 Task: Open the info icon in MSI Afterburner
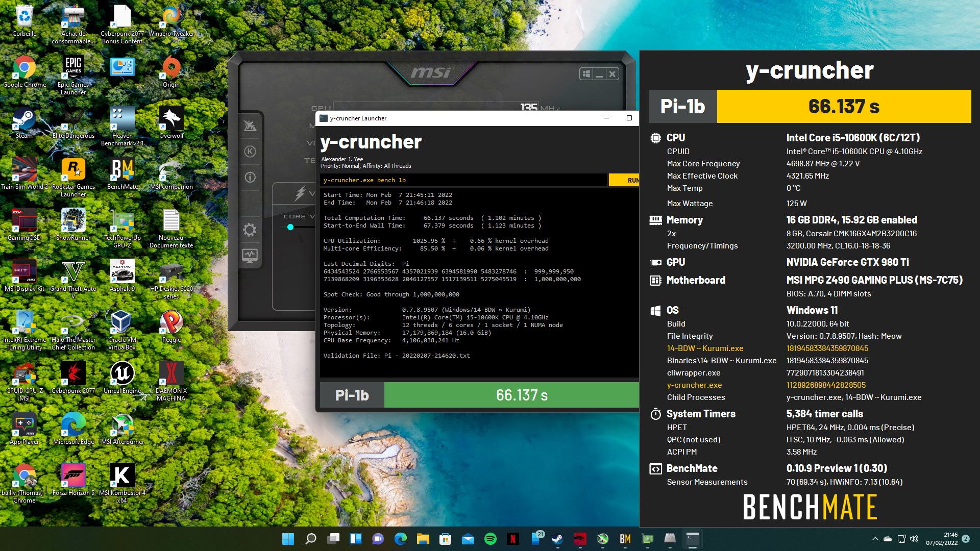click(x=250, y=178)
